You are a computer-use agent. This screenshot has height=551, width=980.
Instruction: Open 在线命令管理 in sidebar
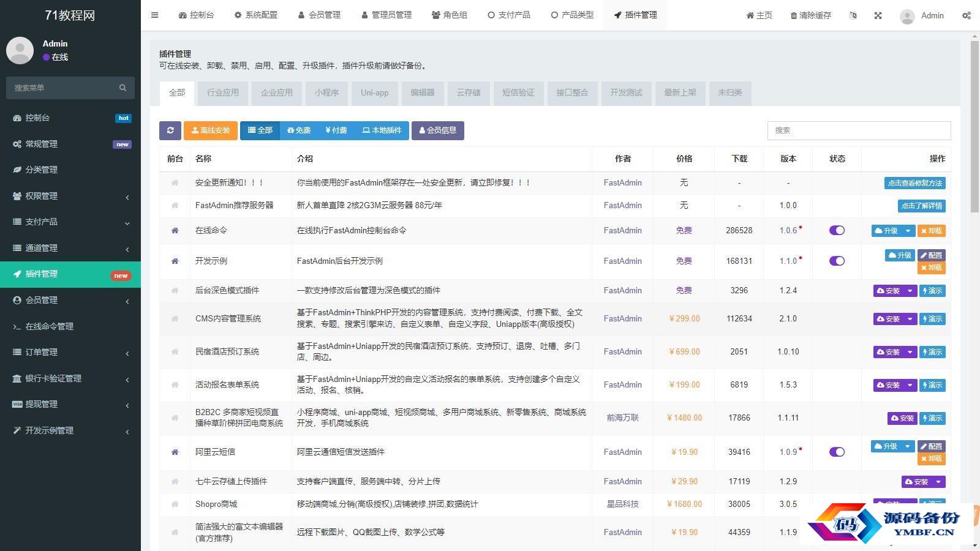pyautogui.click(x=70, y=326)
